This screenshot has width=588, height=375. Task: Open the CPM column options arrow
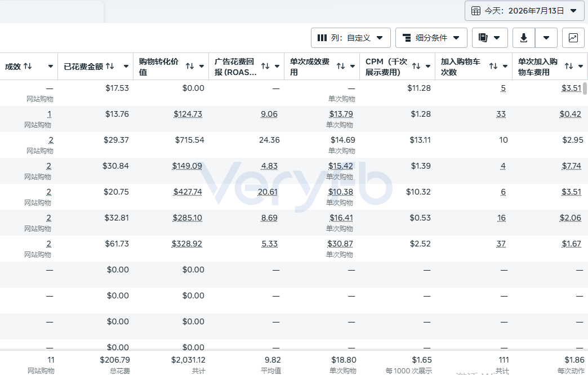coord(428,67)
